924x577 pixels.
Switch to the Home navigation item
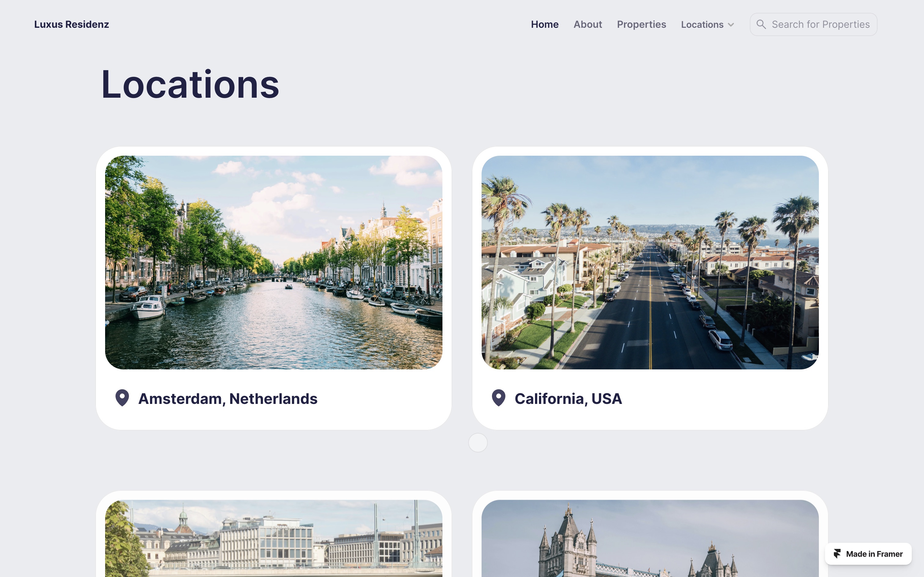pos(544,24)
